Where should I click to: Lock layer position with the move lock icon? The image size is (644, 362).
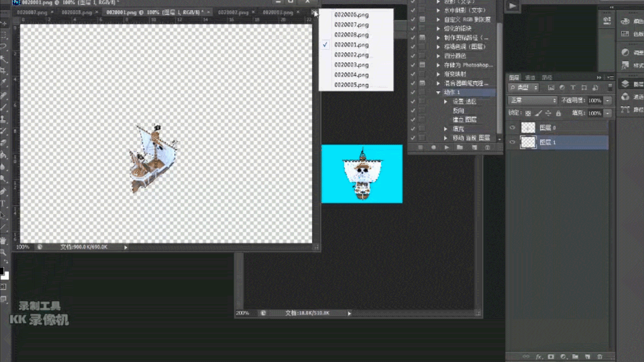coord(548,113)
